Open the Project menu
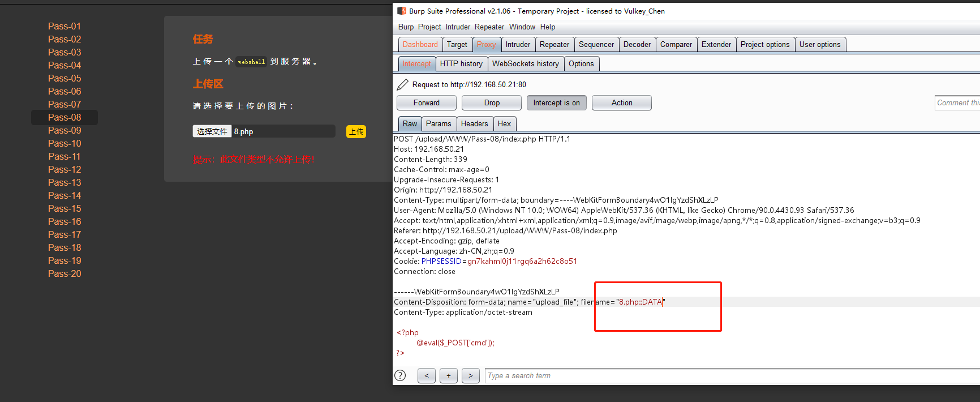 point(429,27)
